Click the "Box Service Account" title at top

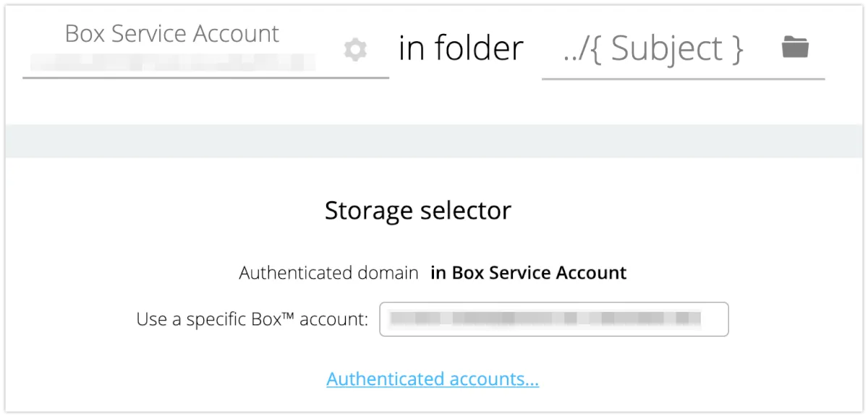[171, 33]
